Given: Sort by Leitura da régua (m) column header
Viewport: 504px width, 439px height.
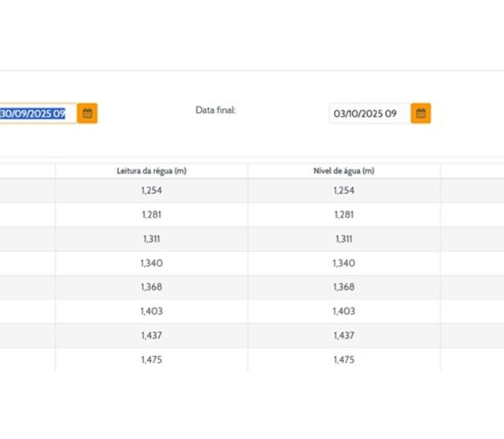Looking at the screenshot, I should coord(151,171).
